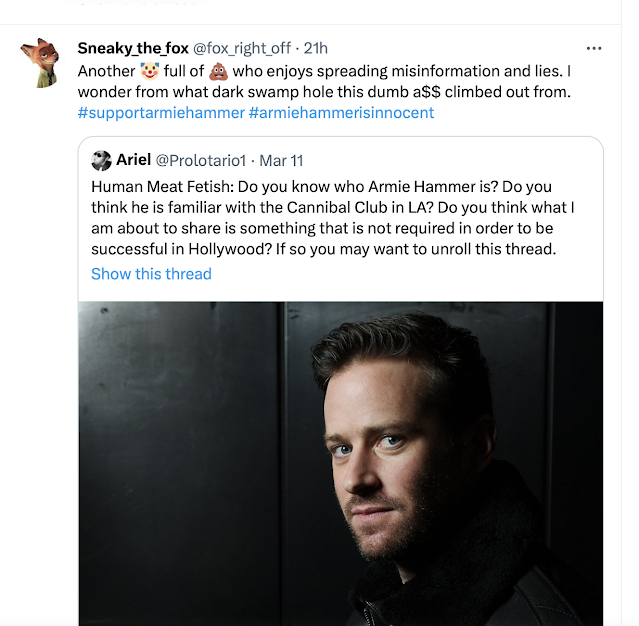Click Ariel's small profile avatar
This screenshot has width=639, height=626.
[x=101, y=160]
